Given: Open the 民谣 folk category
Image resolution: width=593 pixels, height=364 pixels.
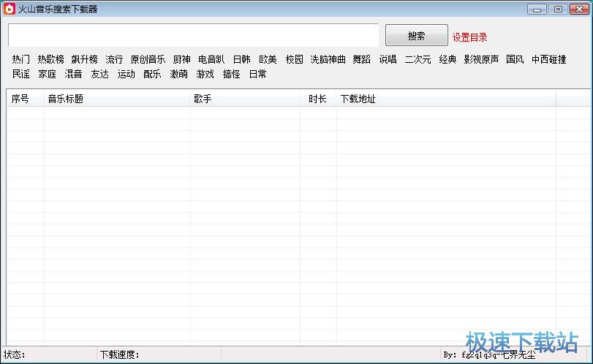Looking at the screenshot, I should pos(20,74).
